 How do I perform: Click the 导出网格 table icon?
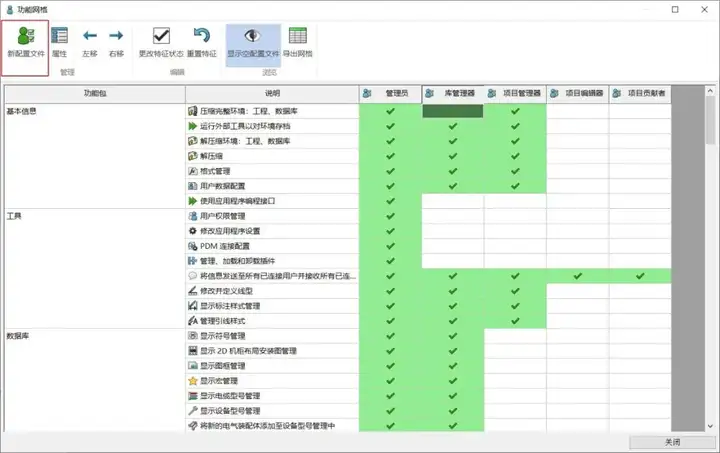coord(298,36)
